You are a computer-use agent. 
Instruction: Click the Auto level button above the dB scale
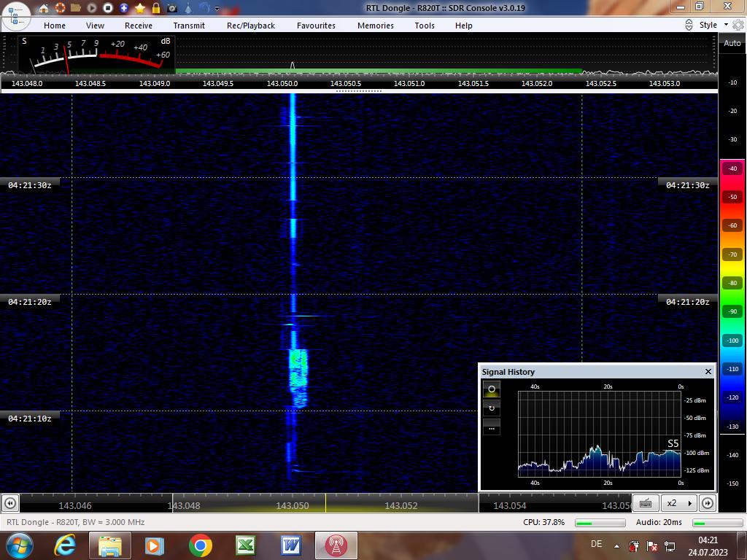732,43
